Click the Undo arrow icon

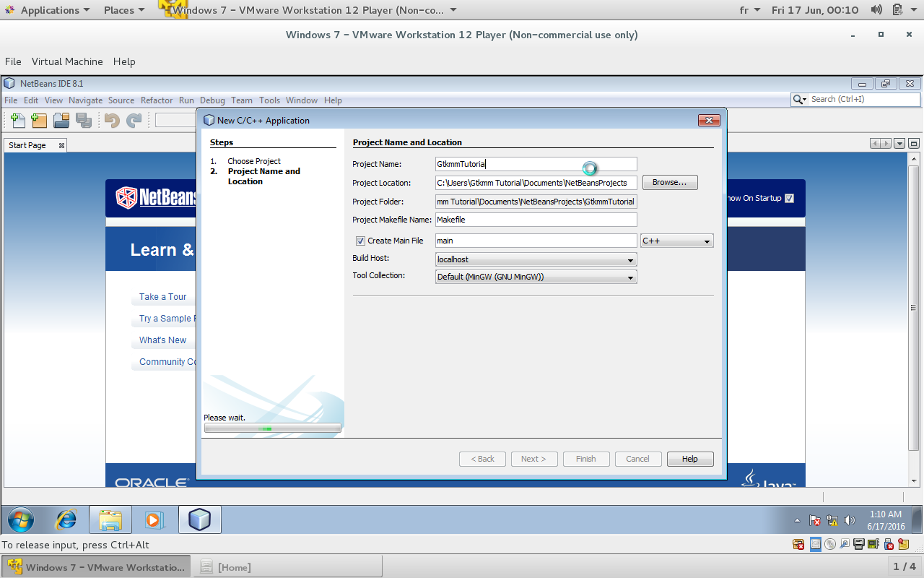coord(112,120)
